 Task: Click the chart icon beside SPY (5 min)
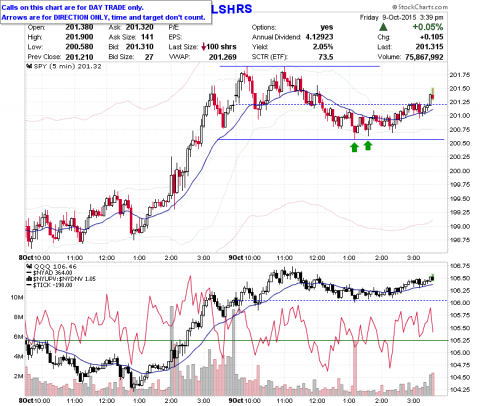point(29,66)
